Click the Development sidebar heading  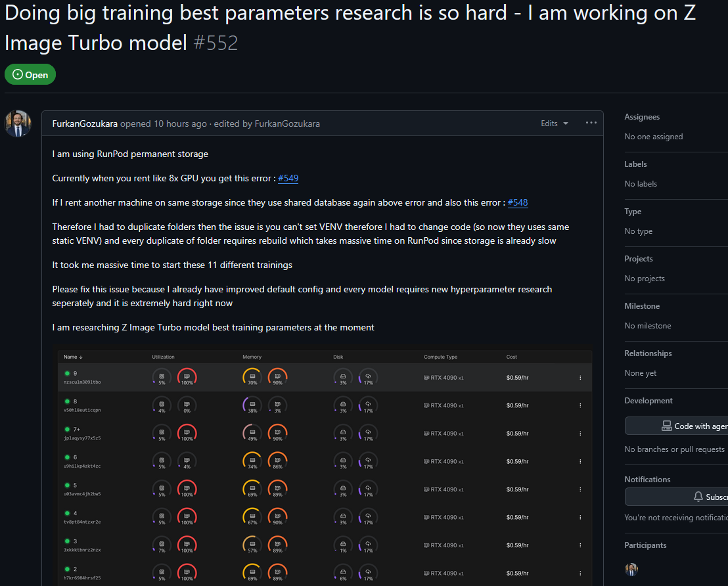(x=648, y=401)
